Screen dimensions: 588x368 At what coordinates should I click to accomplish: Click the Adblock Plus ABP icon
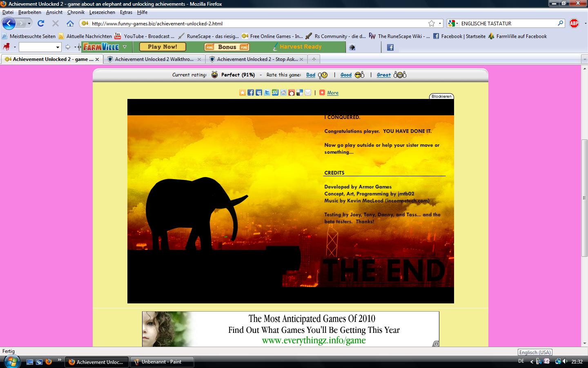(574, 23)
